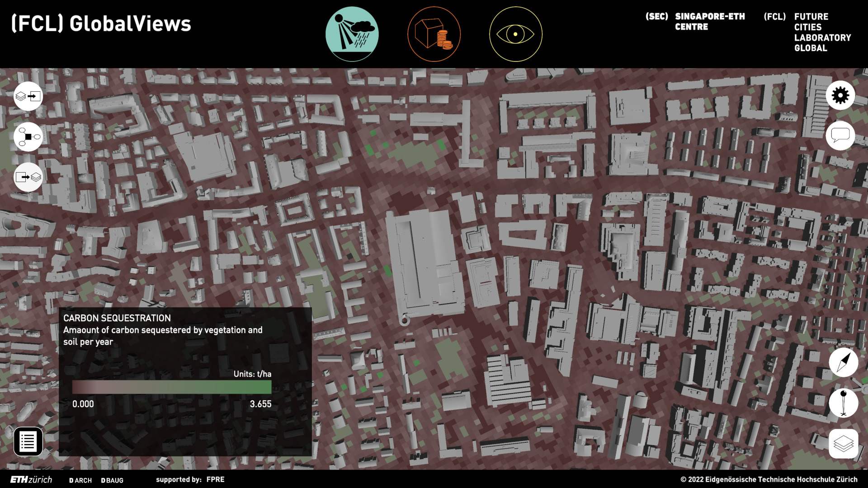Click the import layers icon button

(x=28, y=96)
